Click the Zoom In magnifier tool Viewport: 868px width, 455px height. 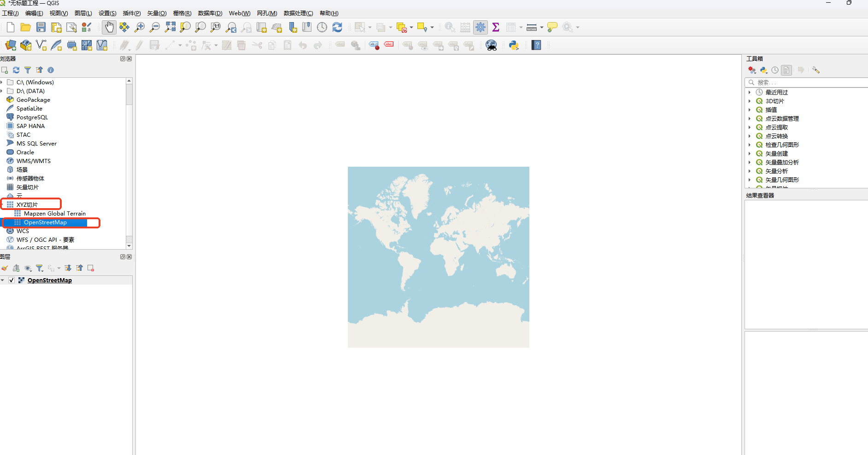[x=140, y=27]
